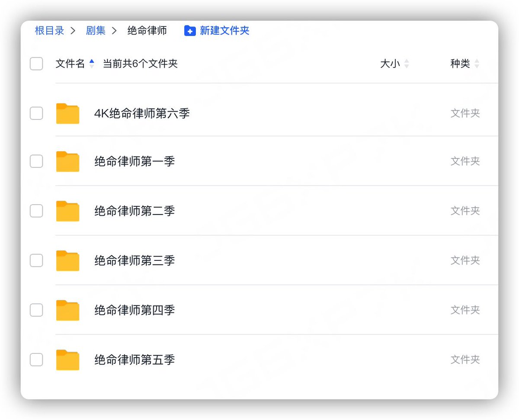Check the box for 绝命律师第一季

(36, 161)
